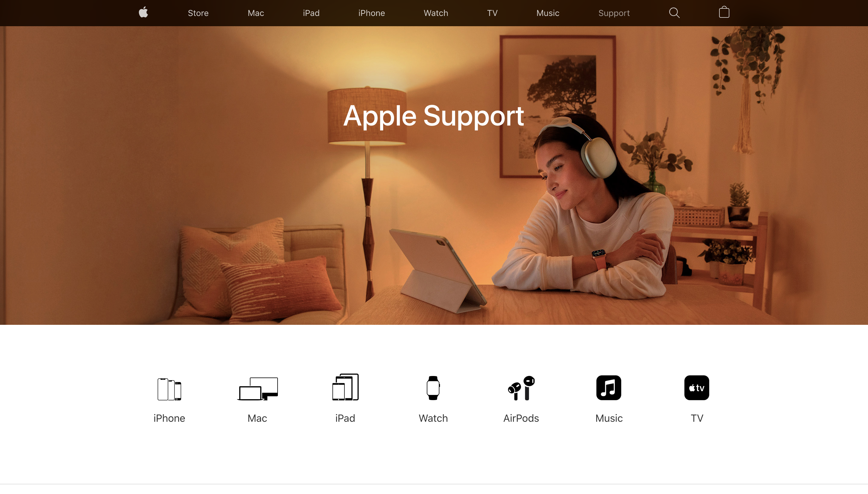Screen dimensions: 868x494
Task: Click the Mac navigation link
Action: (x=256, y=13)
